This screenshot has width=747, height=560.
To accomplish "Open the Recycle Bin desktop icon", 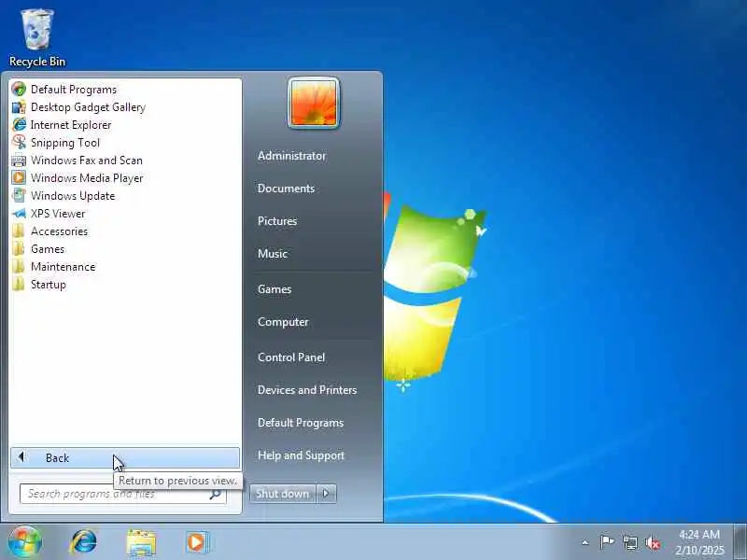I will coord(36,38).
